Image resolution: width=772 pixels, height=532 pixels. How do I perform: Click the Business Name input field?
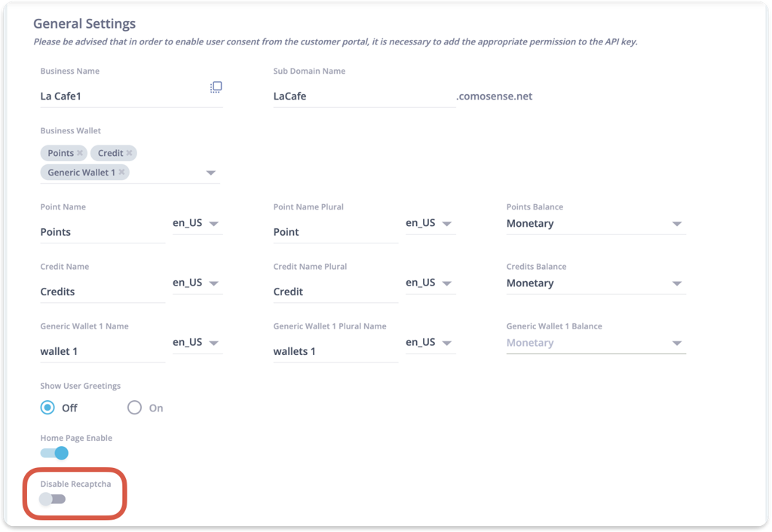121,96
